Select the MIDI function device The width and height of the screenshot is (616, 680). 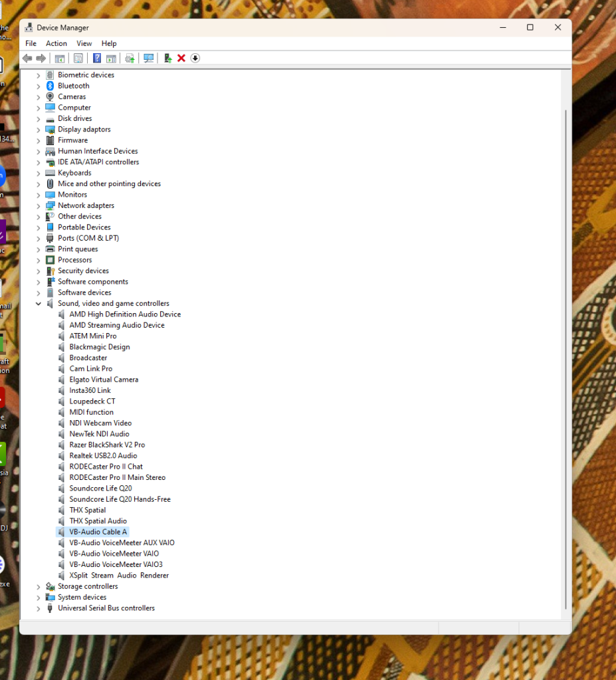(x=92, y=412)
